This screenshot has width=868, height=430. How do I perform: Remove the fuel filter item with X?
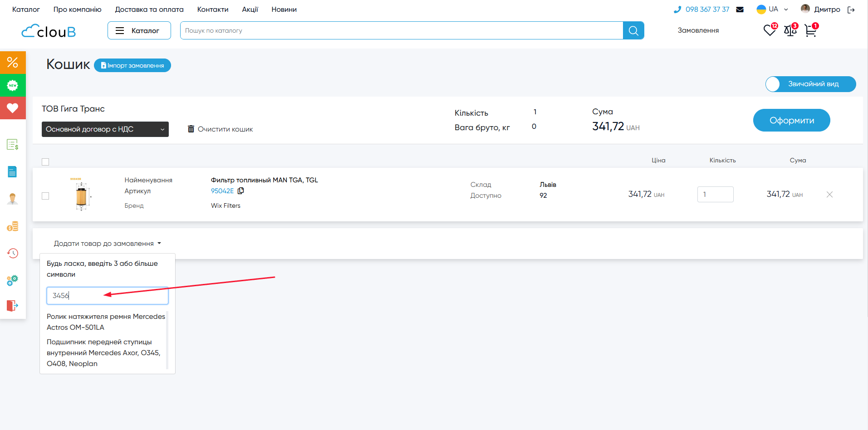coord(829,195)
